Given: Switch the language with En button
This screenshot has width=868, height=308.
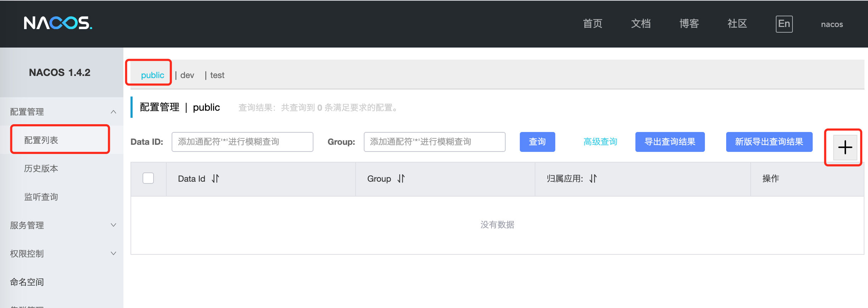Looking at the screenshot, I should coord(784,24).
